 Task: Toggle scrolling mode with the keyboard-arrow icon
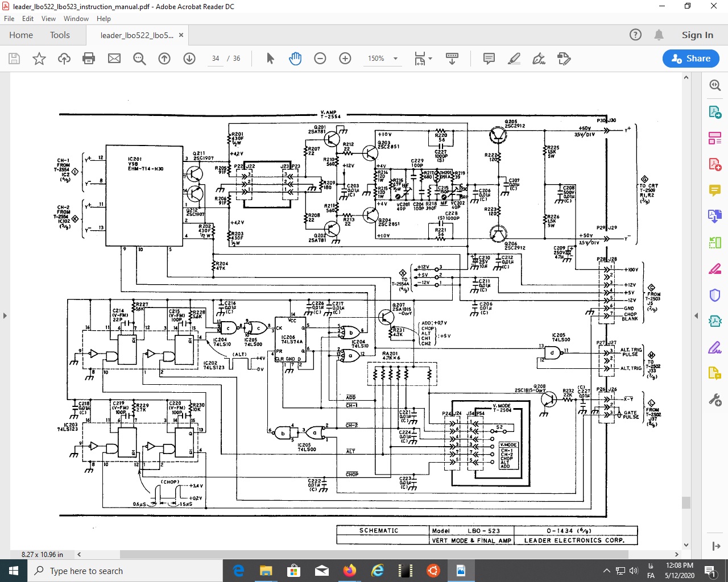pyautogui.click(x=452, y=59)
